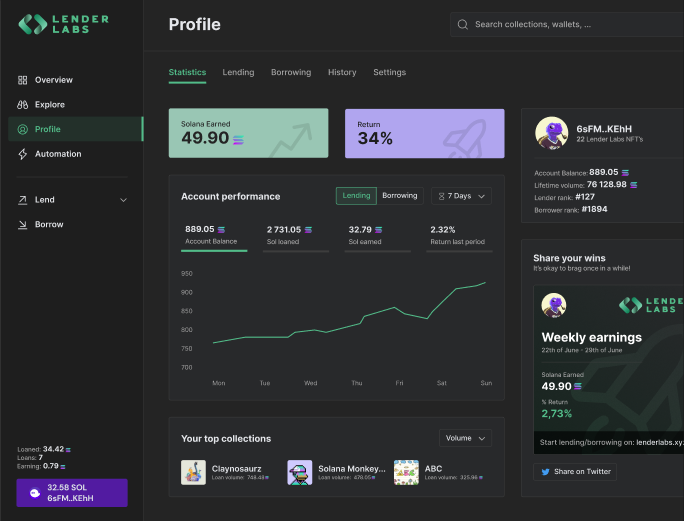This screenshot has height=521, width=684.
Task: Open the Volume sort dropdown
Action: pyautogui.click(x=466, y=438)
